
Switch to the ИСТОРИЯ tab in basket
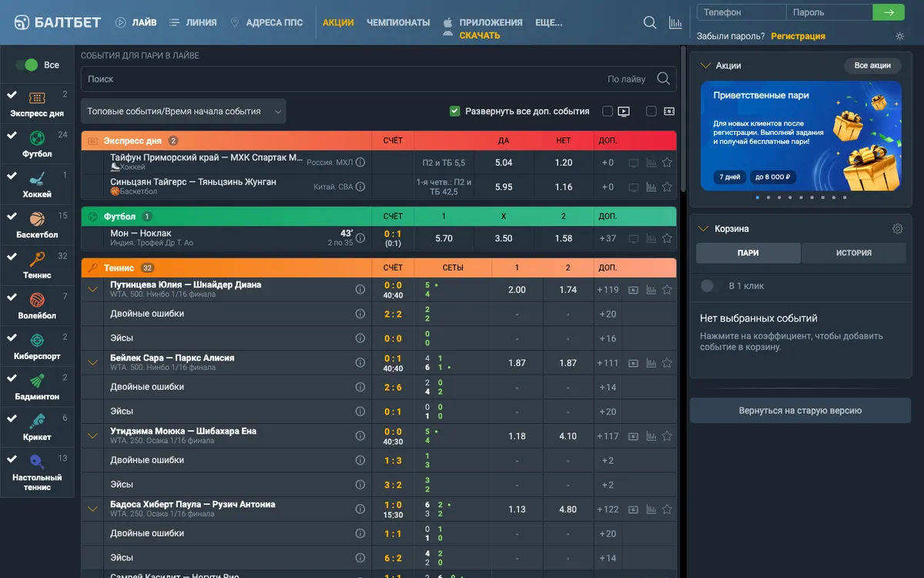coord(854,253)
